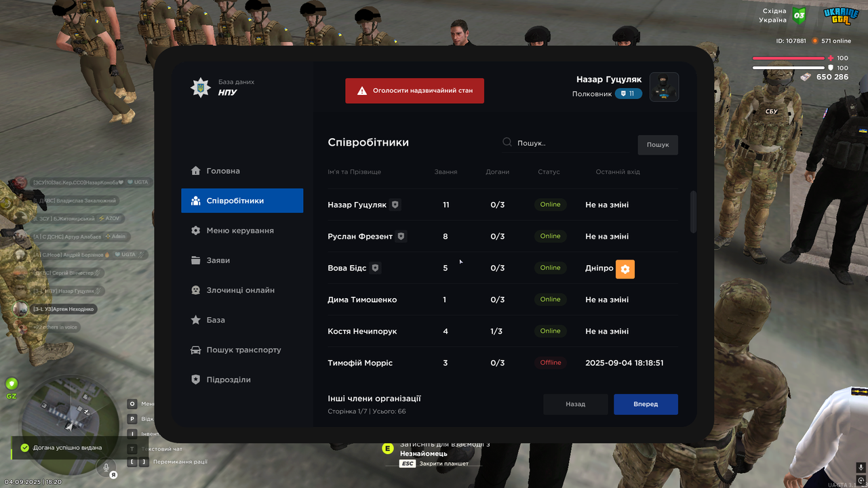Click Offline status of Тимофій Морріс
This screenshot has width=868, height=488.
point(551,363)
